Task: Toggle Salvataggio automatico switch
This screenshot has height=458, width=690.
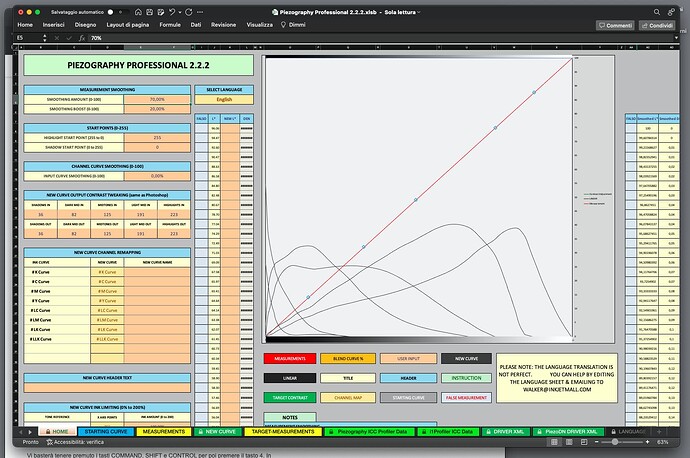Action: 117,12
